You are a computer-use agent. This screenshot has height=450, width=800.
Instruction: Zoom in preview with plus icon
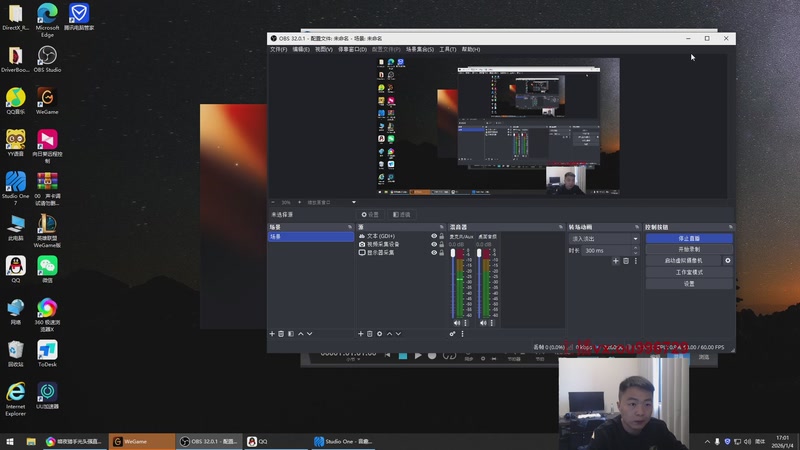[x=299, y=203]
